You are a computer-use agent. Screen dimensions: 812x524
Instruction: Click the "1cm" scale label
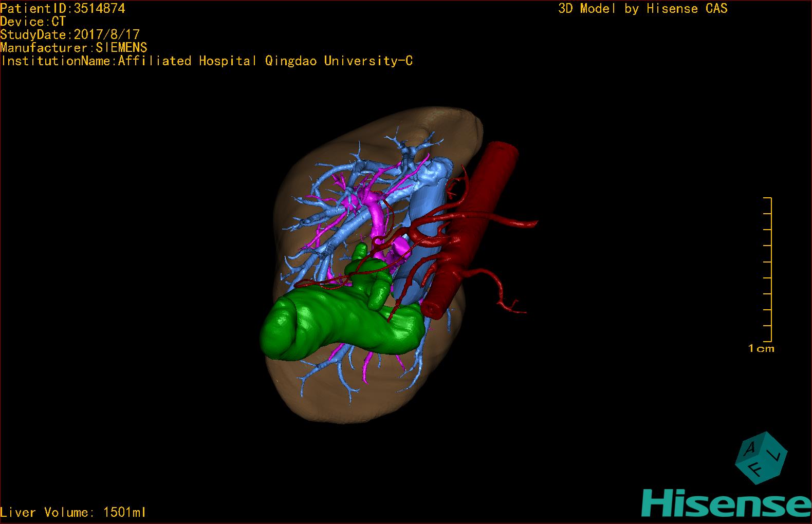[x=761, y=349]
